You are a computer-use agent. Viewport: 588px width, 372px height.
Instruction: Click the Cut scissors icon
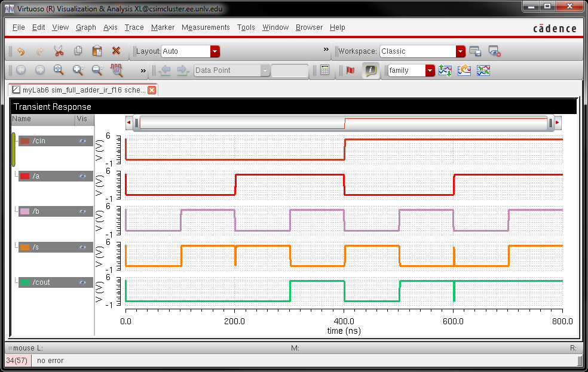59,51
